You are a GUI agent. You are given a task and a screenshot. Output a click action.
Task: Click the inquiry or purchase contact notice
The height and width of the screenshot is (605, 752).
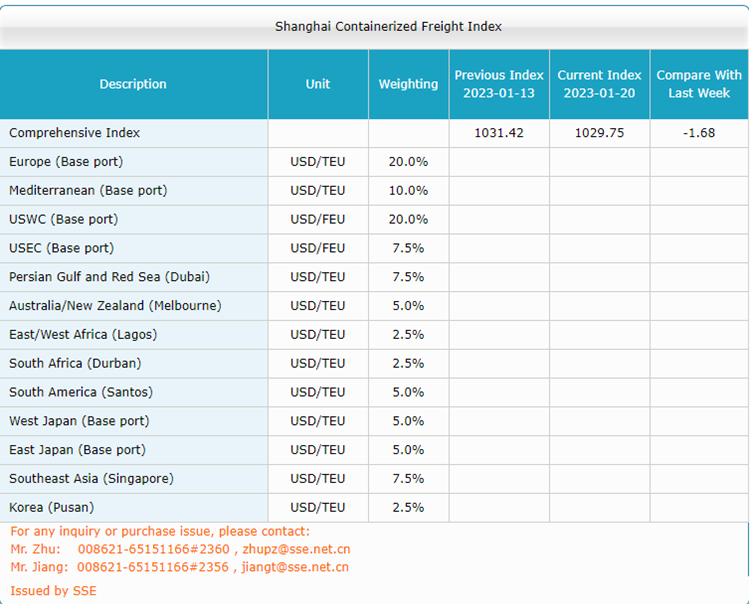pyautogui.click(x=160, y=532)
